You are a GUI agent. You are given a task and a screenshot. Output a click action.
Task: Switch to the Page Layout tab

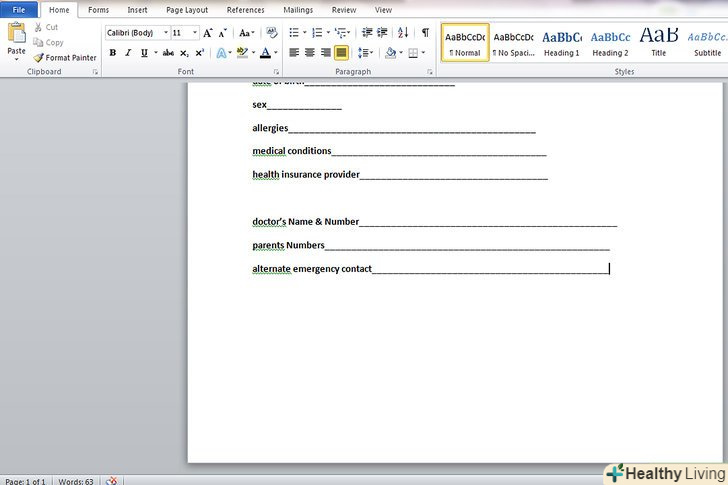coord(187,10)
